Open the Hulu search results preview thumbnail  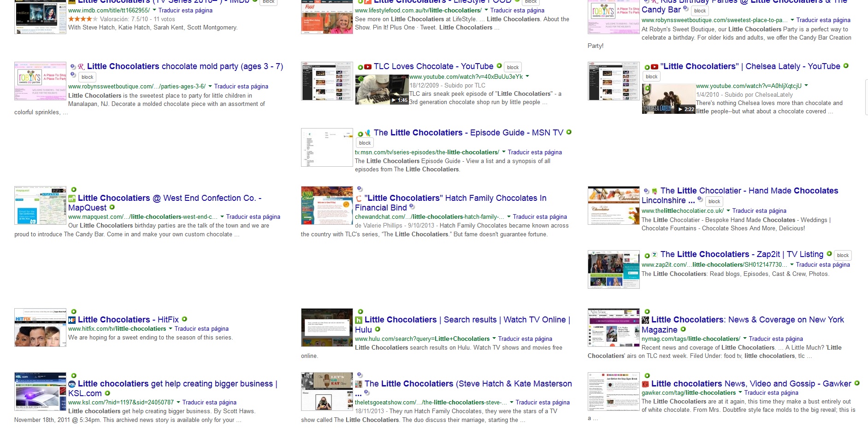tap(327, 327)
